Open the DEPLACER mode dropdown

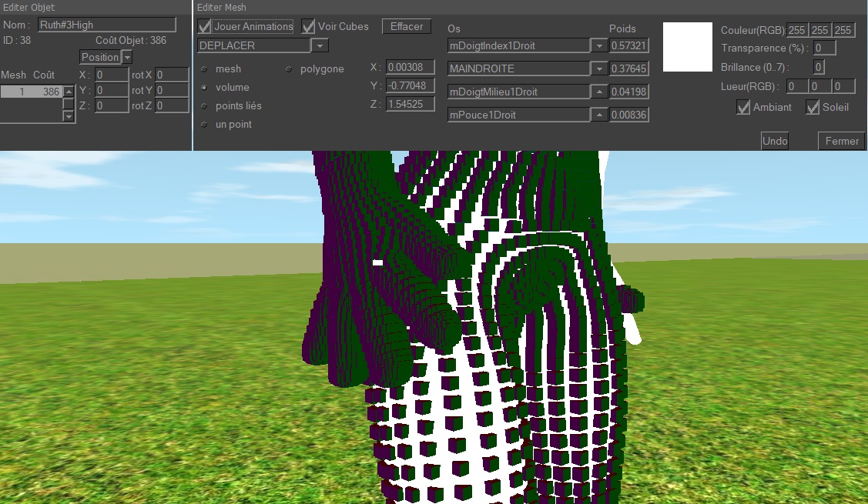point(320,46)
